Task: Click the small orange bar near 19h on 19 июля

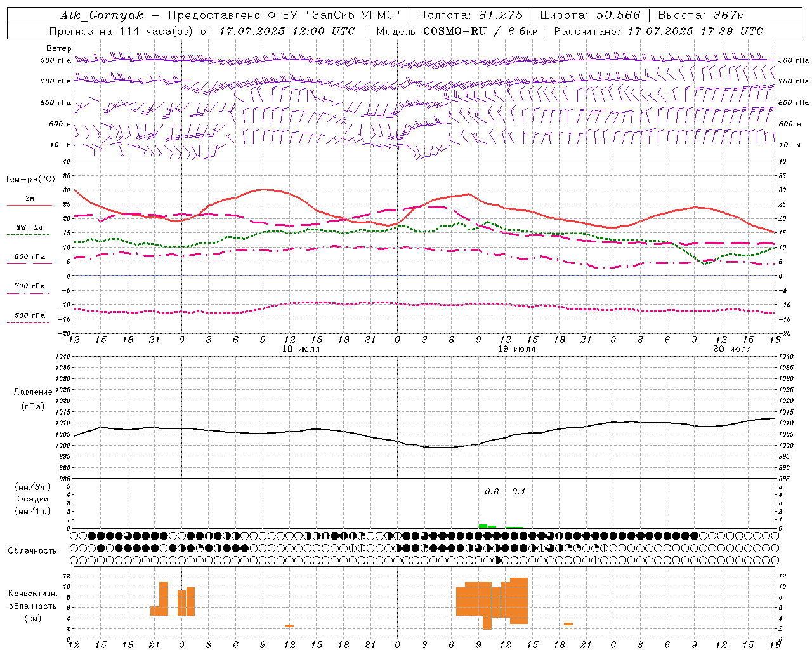Action: tap(568, 624)
